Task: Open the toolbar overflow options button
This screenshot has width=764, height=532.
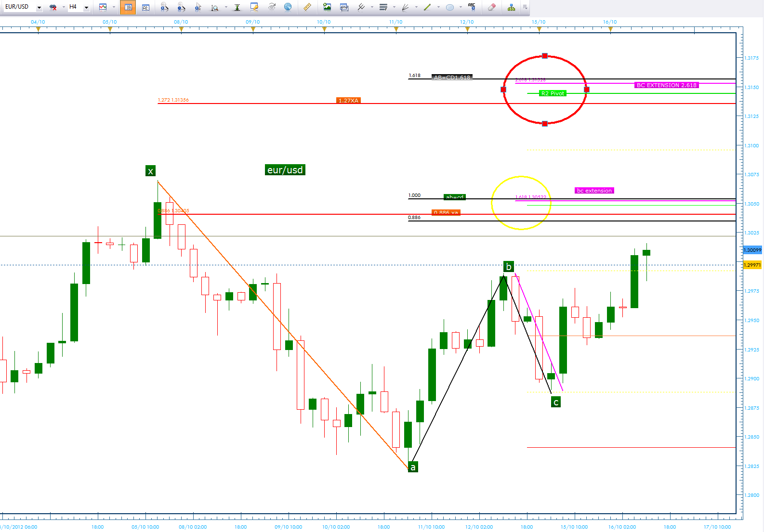Action: click(525, 7)
